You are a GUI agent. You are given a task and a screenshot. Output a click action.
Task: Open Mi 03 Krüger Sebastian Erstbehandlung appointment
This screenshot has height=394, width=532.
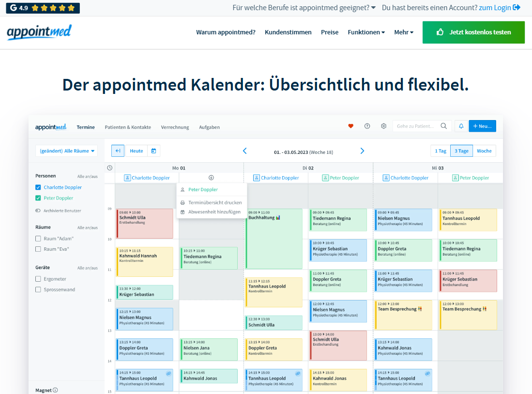468,281
